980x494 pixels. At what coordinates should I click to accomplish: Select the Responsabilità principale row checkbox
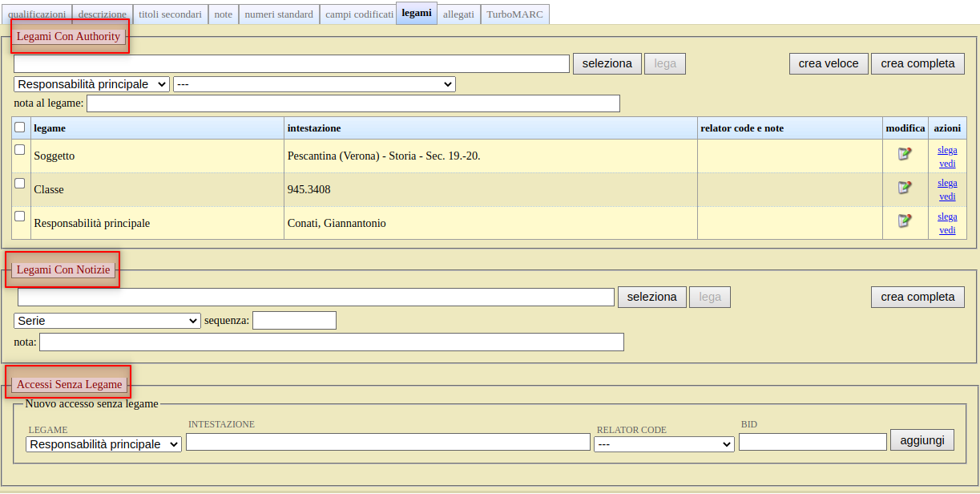20,217
